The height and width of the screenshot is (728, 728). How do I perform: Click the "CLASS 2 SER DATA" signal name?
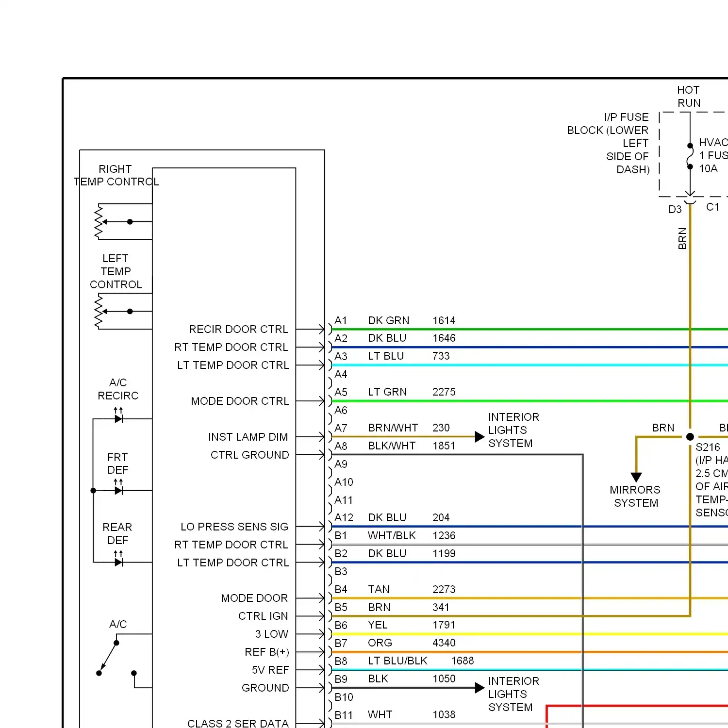tap(238, 723)
